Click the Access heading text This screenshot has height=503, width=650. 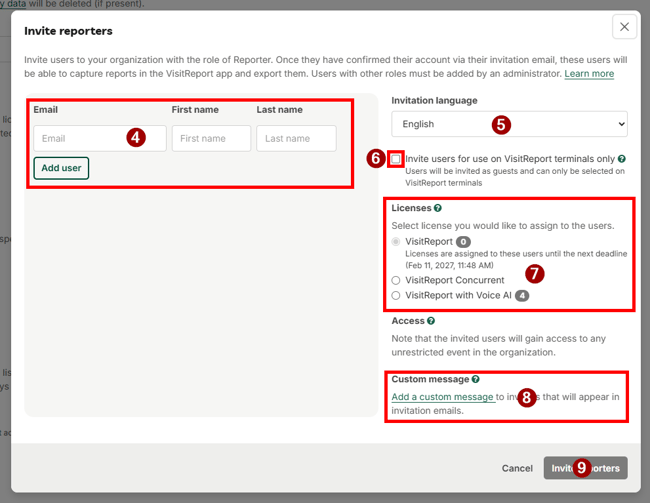pyautogui.click(x=408, y=321)
